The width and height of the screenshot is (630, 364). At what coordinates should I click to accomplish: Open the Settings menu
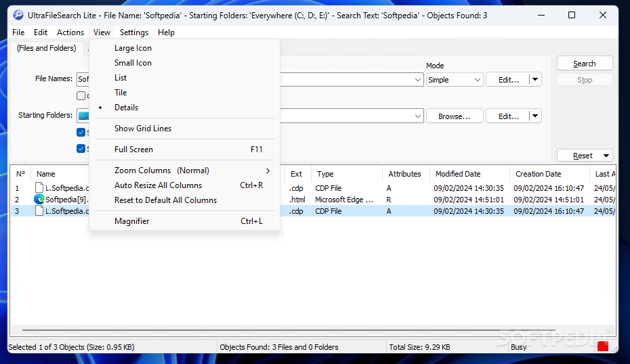tap(134, 32)
